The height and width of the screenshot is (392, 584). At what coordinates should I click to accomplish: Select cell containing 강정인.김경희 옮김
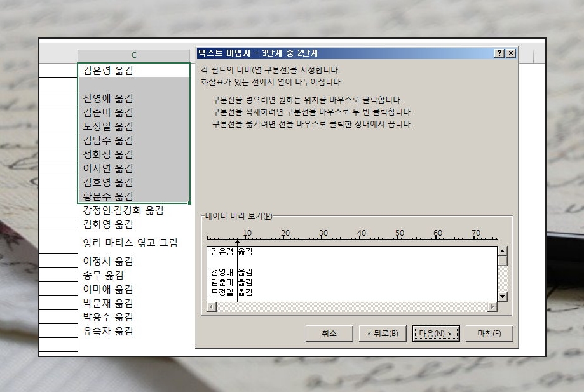[133, 210]
